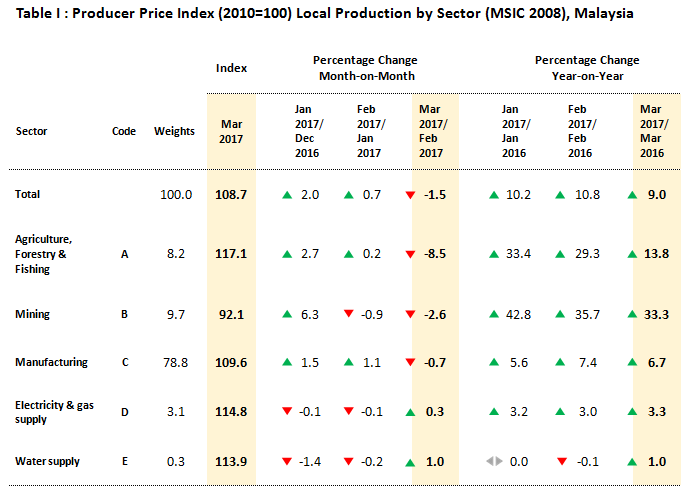Click the red arrow next to Mining's -0.9
Viewport: 695px width, 501px height.
point(348,314)
